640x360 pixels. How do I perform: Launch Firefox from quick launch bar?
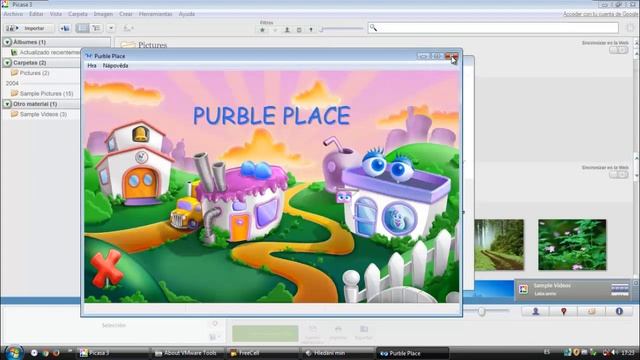tap(56, 353)
